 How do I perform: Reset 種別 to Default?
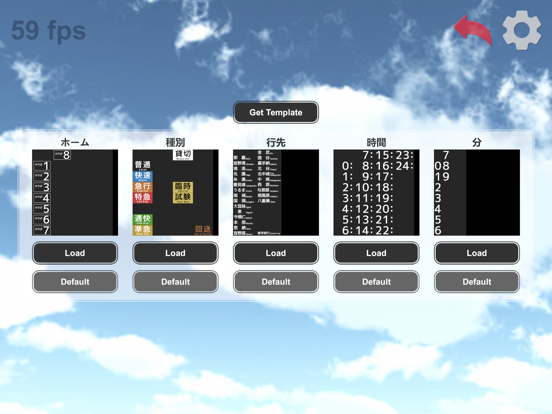pyautogui.click(x=175, y=282)
